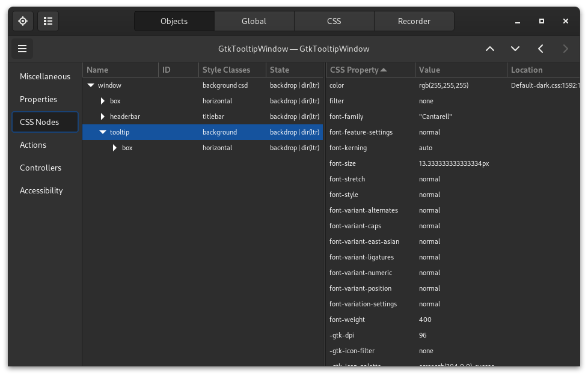This screenshot has width=588, height=376.
Task: Click the State column header
Action: tap(295, 70)
